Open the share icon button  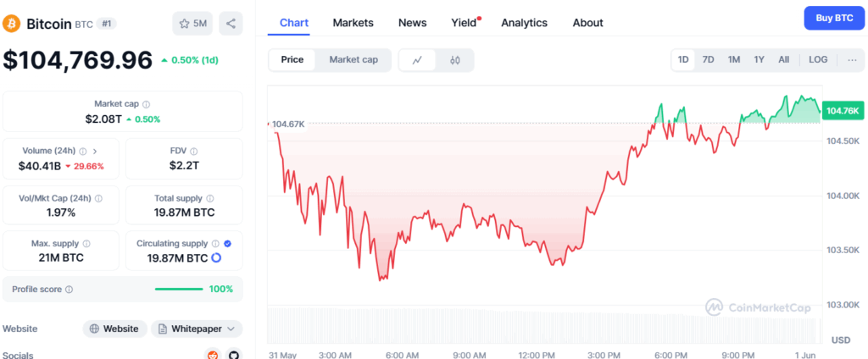[x=231, y=24]
